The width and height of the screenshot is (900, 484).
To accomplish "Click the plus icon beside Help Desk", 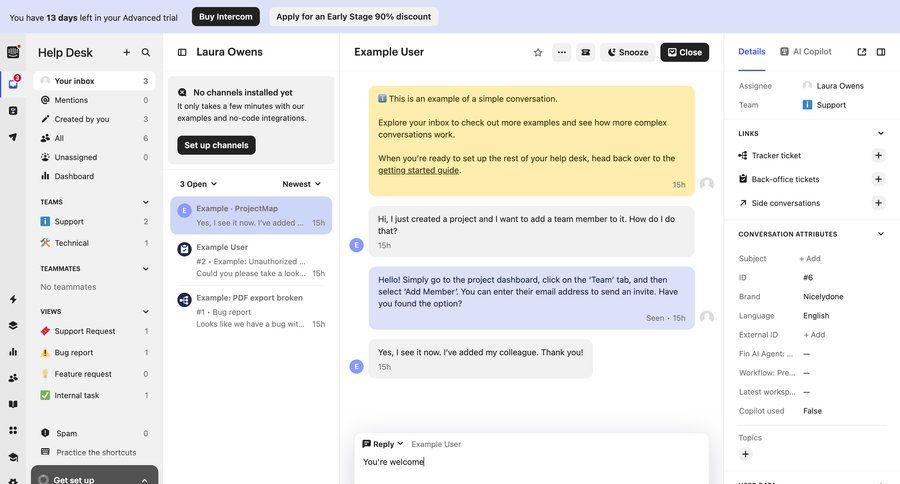I will click(126, 52).
